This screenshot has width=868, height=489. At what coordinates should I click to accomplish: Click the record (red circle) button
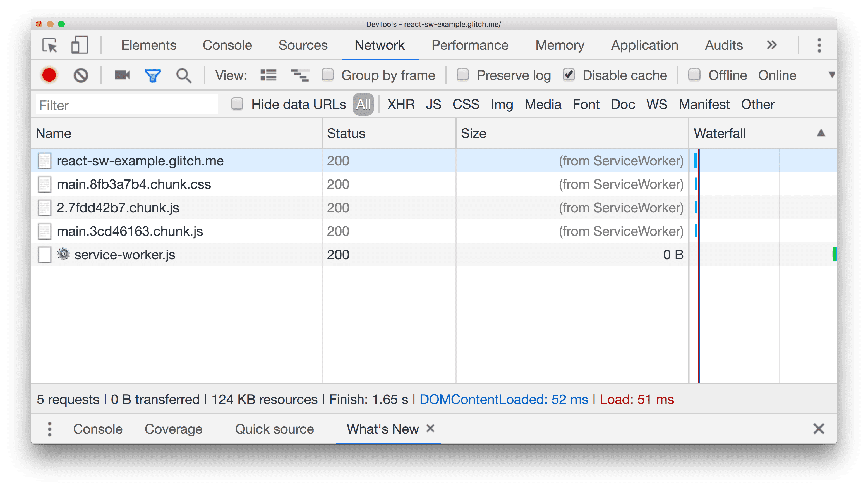click(x=49, y=75)
